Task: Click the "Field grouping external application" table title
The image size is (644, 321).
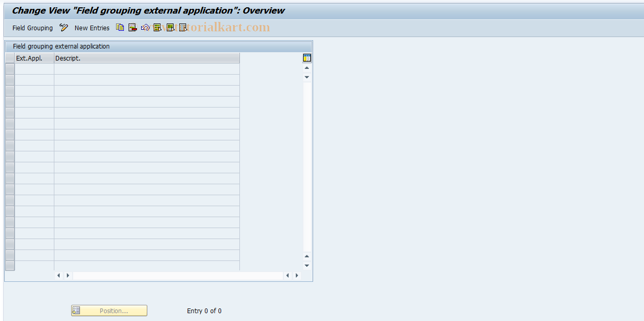Action: 61,46
